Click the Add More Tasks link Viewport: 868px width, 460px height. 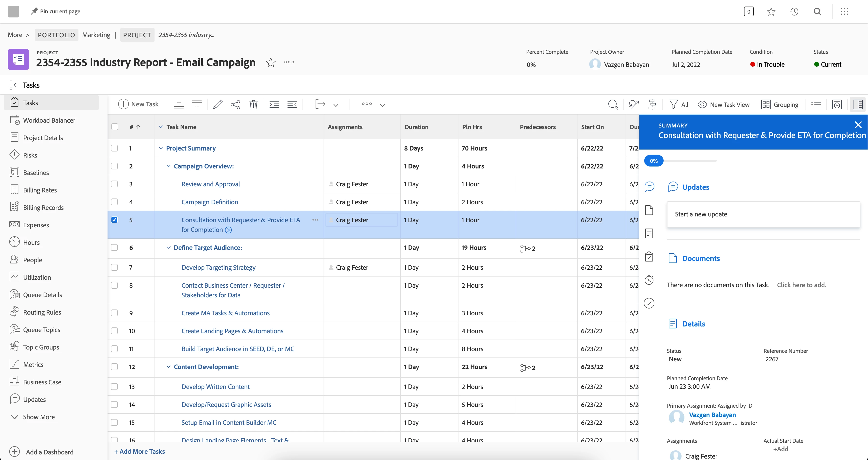[x=139, y=451]
